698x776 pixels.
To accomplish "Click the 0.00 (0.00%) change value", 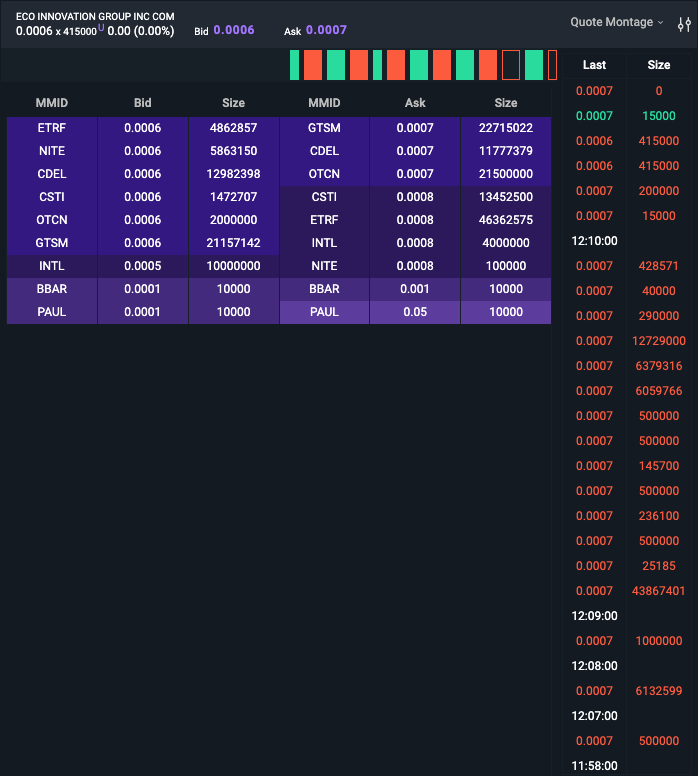I will tap(141, 31).
